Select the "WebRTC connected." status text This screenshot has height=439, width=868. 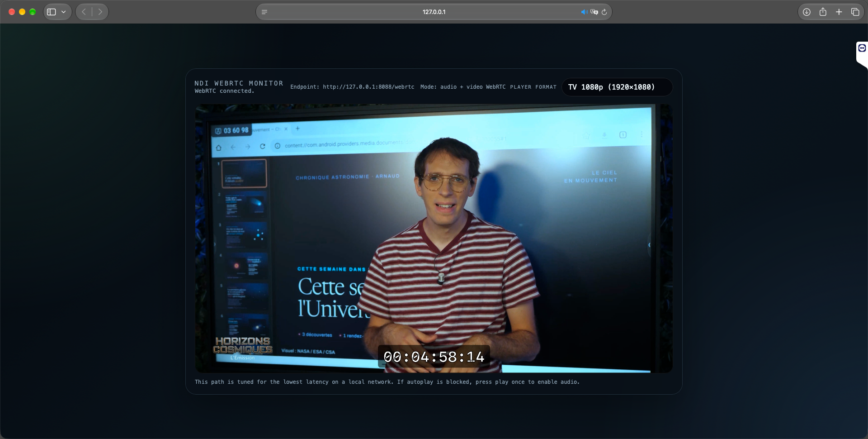[225, 91]
